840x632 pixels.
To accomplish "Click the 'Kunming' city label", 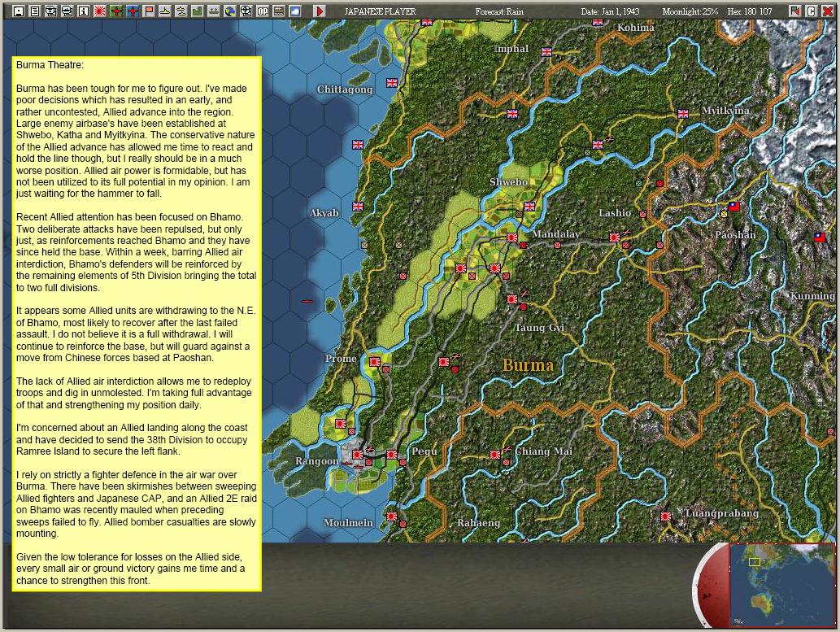I will (812, 296).
